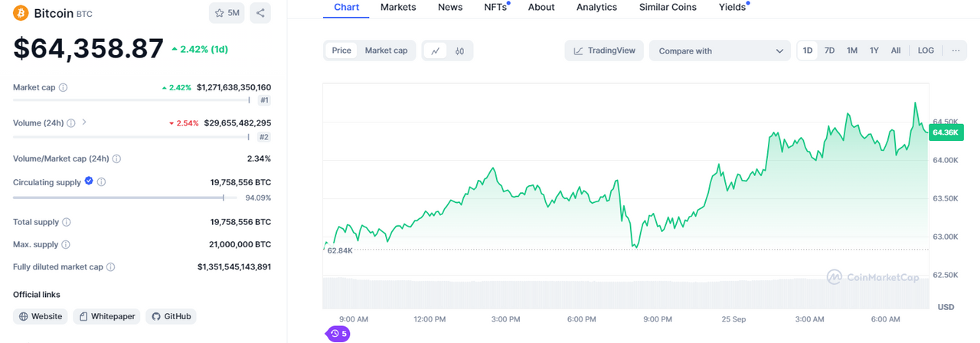The height and width of the screenshot is (343, 980).
Task: Click volume value $29,655,482,295
Action: 237,122
